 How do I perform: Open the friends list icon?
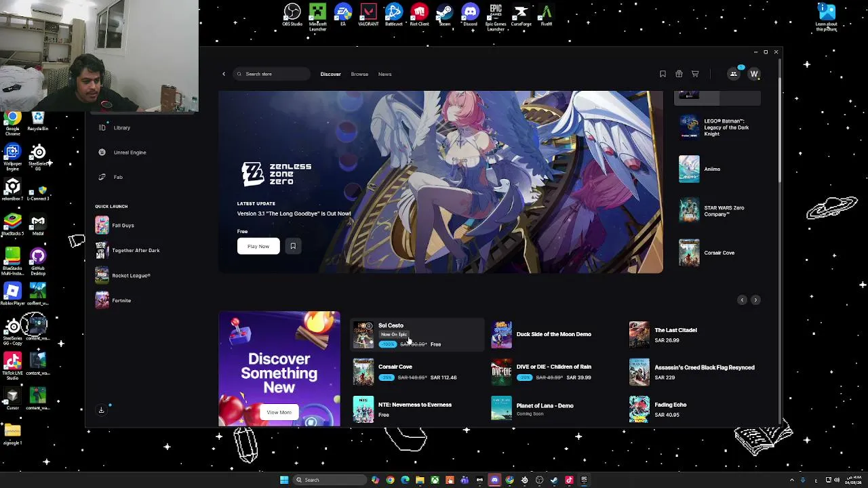734,74
